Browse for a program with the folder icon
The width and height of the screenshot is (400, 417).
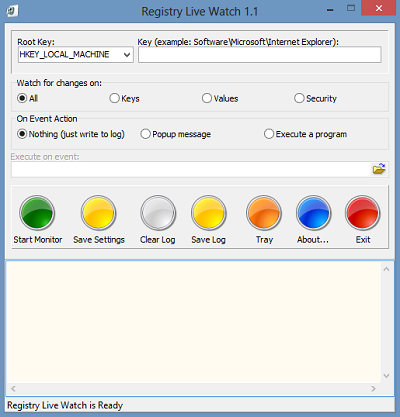(x=379, y=169)
